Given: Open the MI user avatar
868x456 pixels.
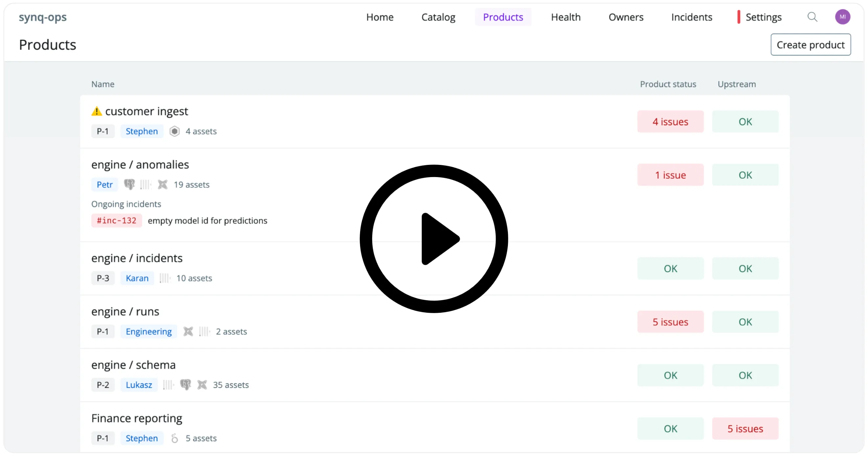Looking at the screenshot, I should tap(842, 17).
